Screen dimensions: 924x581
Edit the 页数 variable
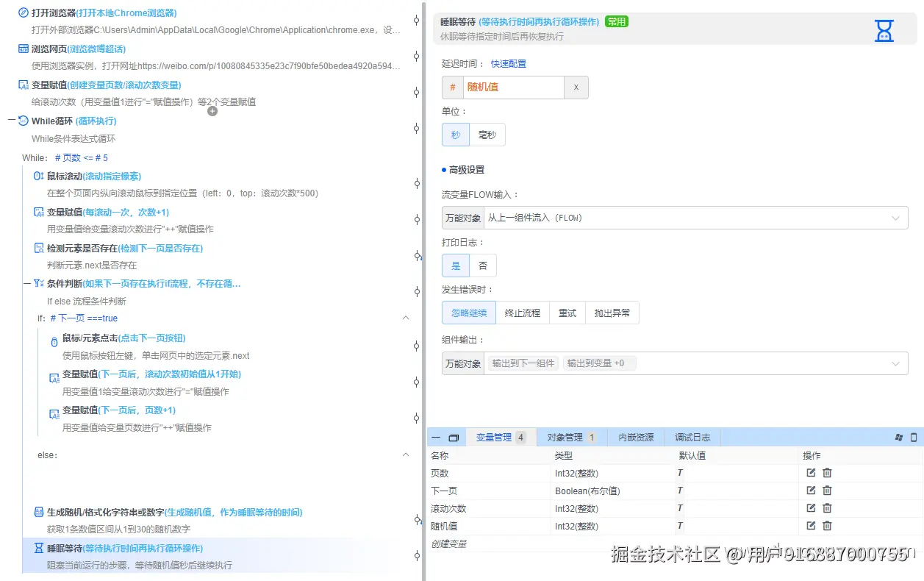[811, 473]
